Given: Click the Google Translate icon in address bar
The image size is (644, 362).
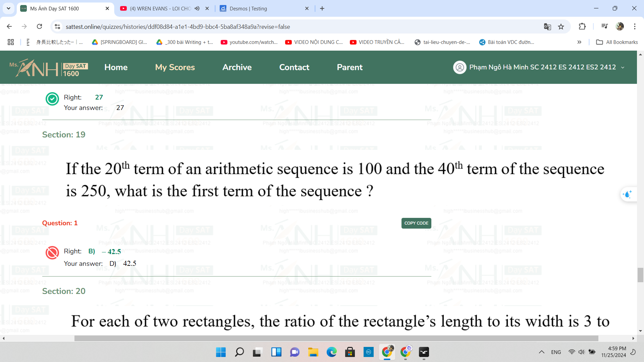Looking at the screenshot, I should coord(547,26).
